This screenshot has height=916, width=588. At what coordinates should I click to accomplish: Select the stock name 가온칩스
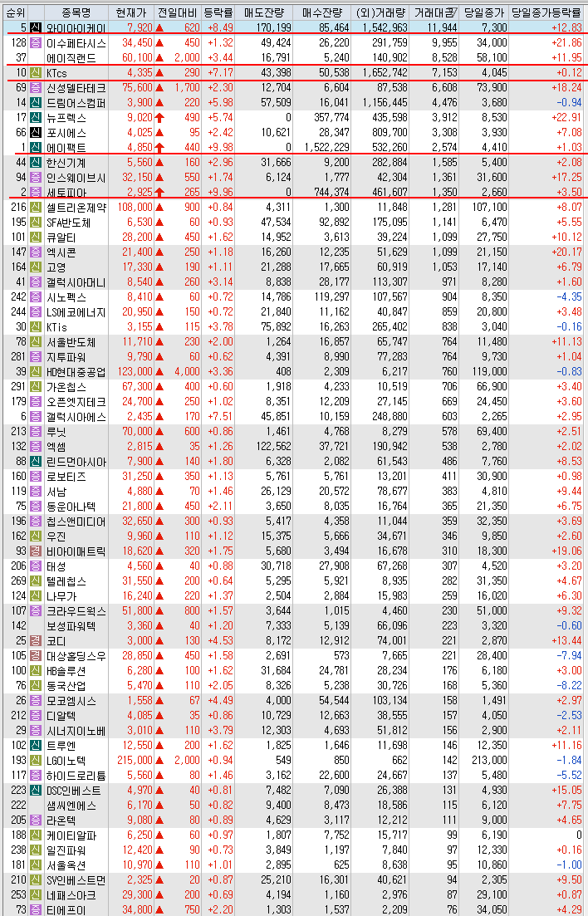pos(66,387)
